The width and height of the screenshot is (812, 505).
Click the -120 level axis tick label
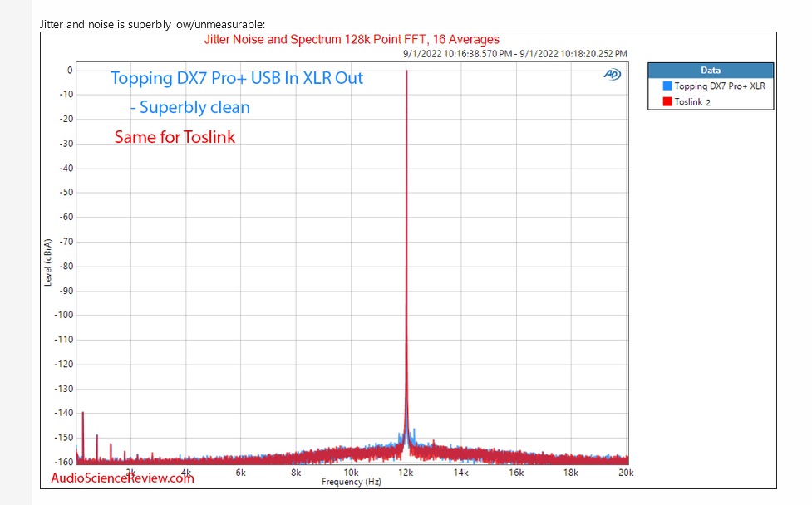(x=64, y=365)
